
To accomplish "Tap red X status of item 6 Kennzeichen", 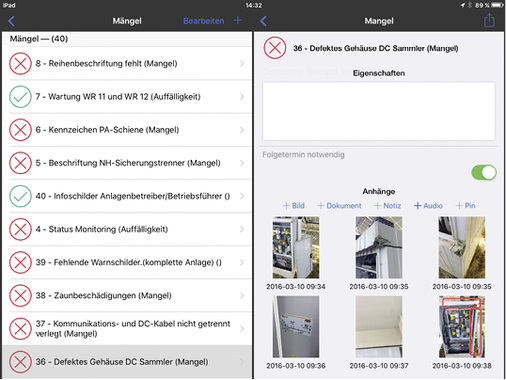I will [x=20, y=130].
